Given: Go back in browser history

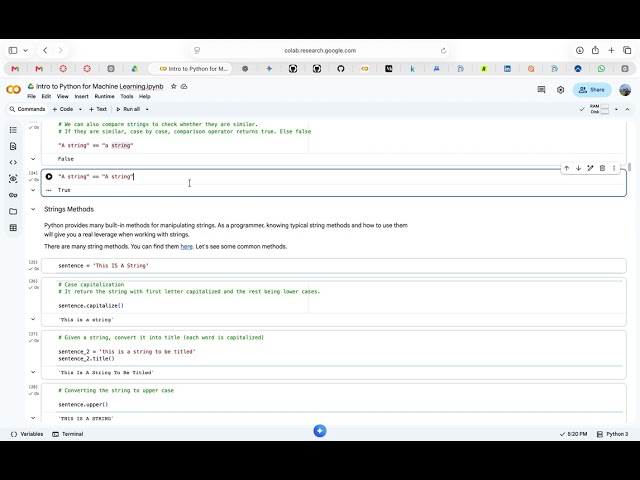Looking at the screenshot, I should 45,50.
